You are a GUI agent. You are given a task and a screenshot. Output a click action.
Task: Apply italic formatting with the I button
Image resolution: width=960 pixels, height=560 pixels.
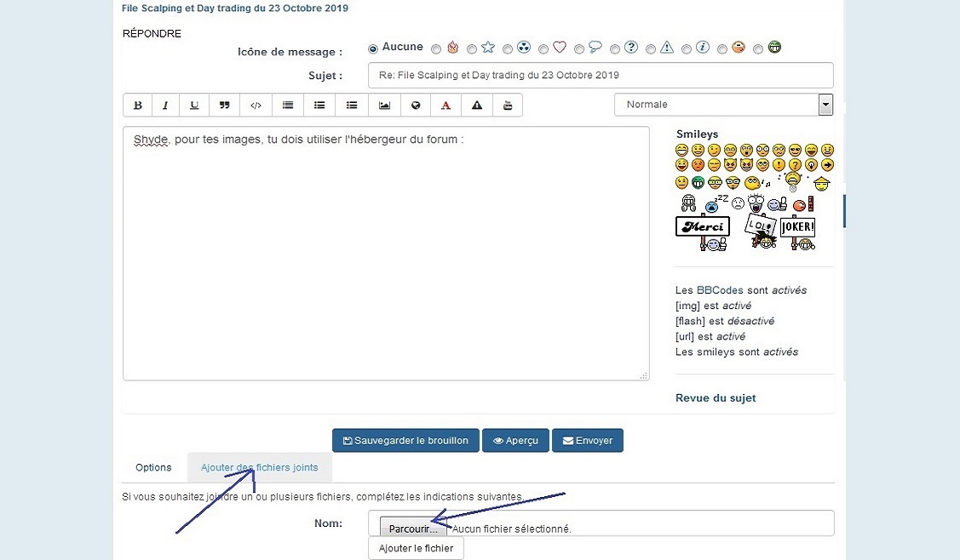click(x=165, y=106)
